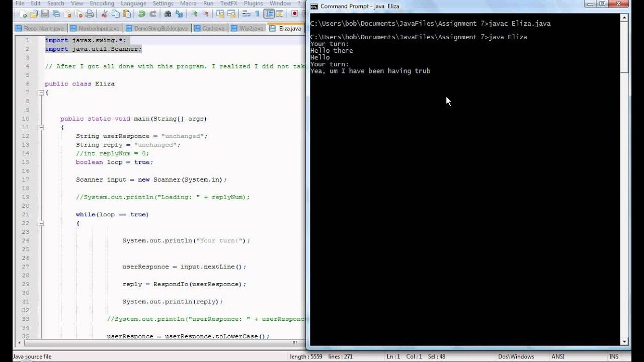Click the Copy toolbar icon
Image resolution: width=644 pixels, height=362 pixels.
click(x=115, y=14)
